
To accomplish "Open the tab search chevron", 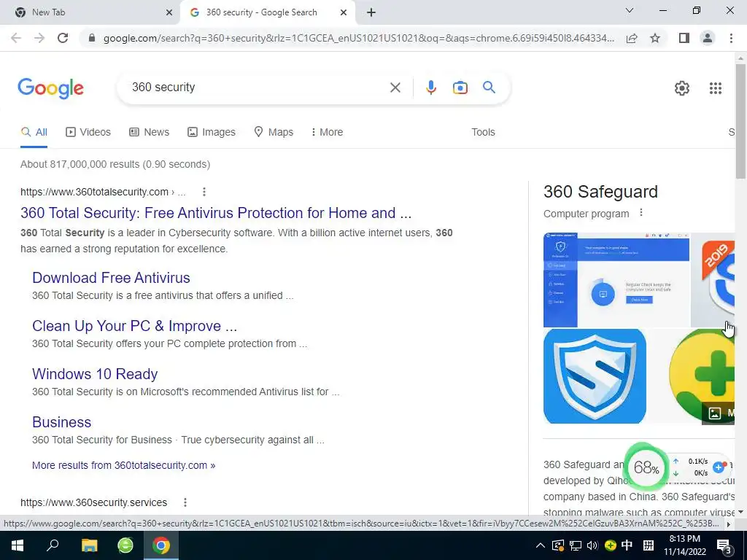I will [630, 10].
